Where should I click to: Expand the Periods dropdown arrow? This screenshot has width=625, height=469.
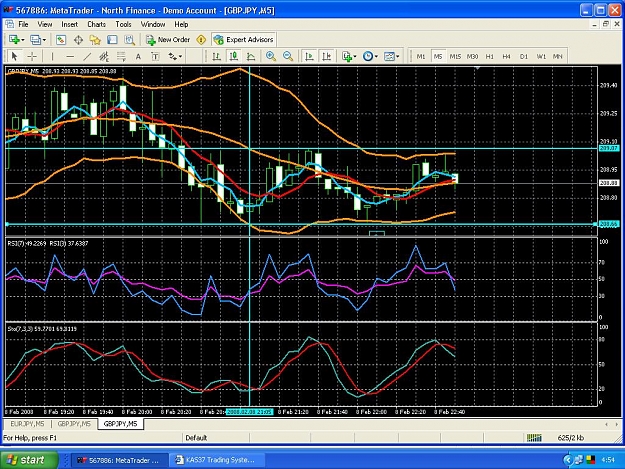[x=376, y=57]
